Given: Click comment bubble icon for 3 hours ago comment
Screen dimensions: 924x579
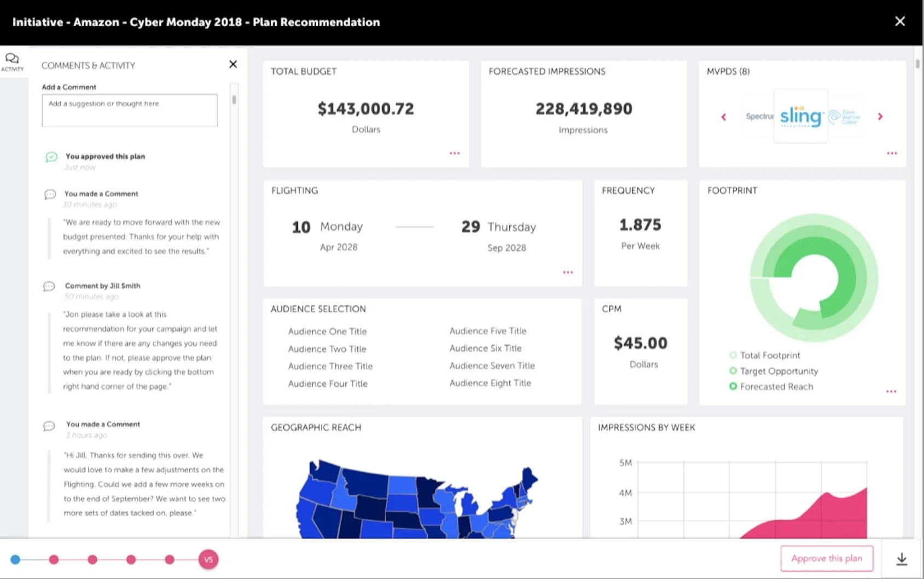Looking at the screenshot, I should [49, 426].
